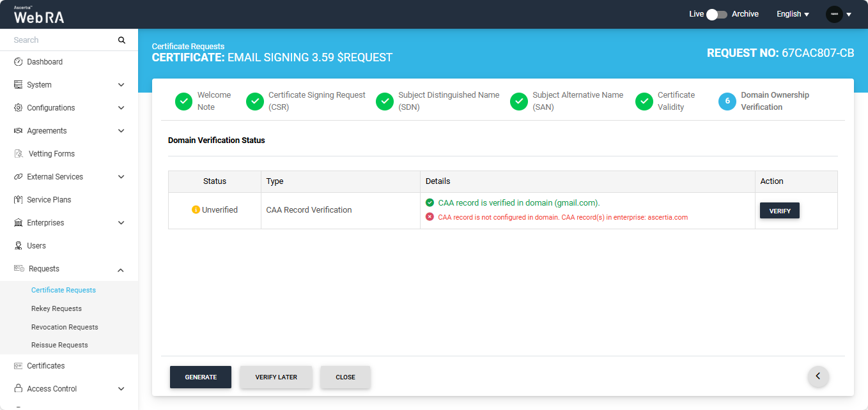
Task: Open Rekey Requests submenu item
Action: click(56, 308)
